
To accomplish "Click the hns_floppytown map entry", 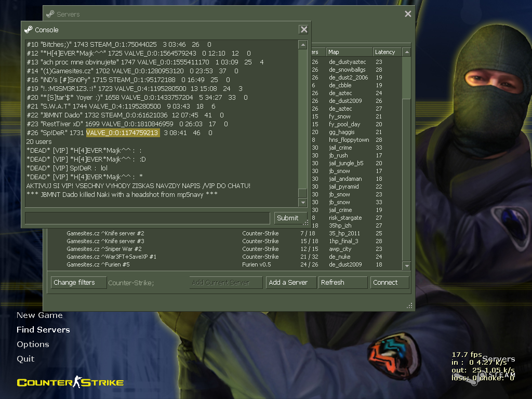I will (349, 140).
